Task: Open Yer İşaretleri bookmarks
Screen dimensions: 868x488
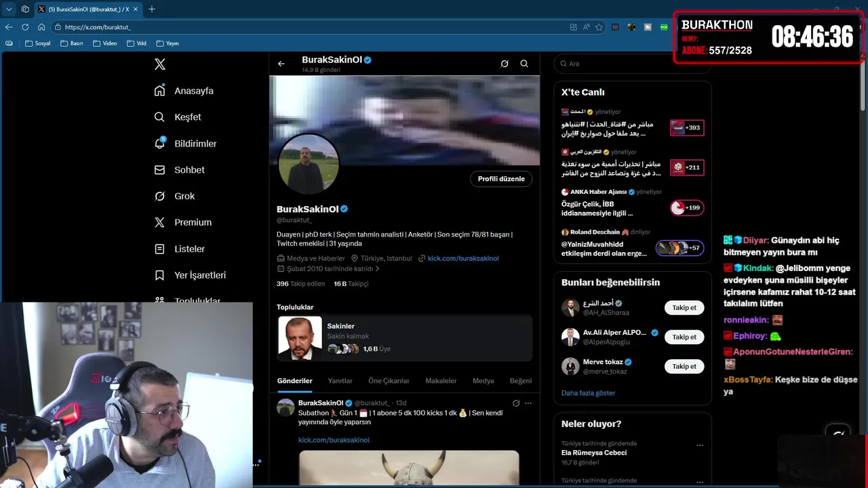Action: pyautogui.click(x=190, y=275)
